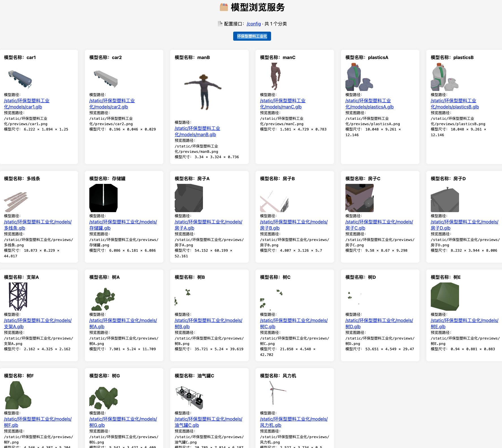This screenshot has width=502, height=448.
Task: Click the 存储罐 black preview thumbnail
Action: tap(103, 198)
